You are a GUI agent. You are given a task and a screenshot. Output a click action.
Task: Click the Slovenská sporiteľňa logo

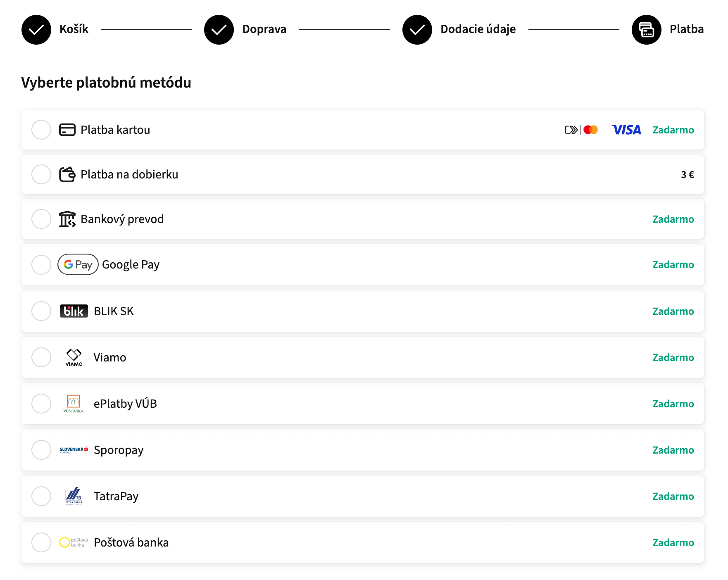coord(74,450)
